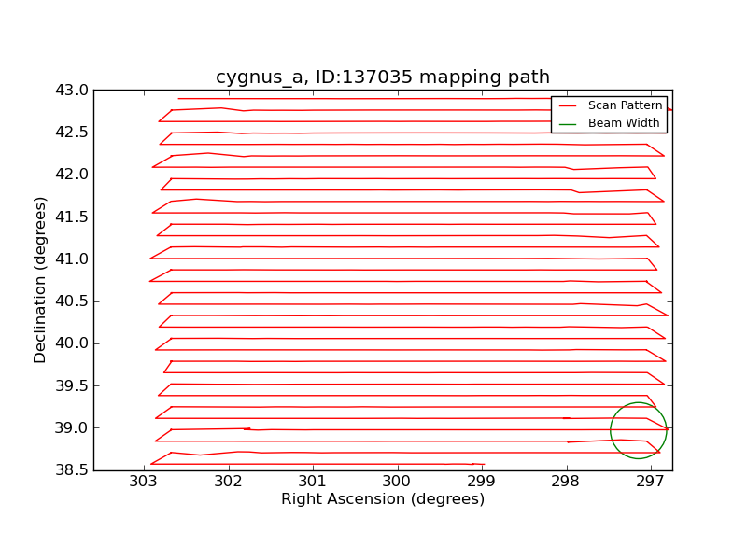
Task: Click the green Beam Width legend line sample
Action: 568,123
